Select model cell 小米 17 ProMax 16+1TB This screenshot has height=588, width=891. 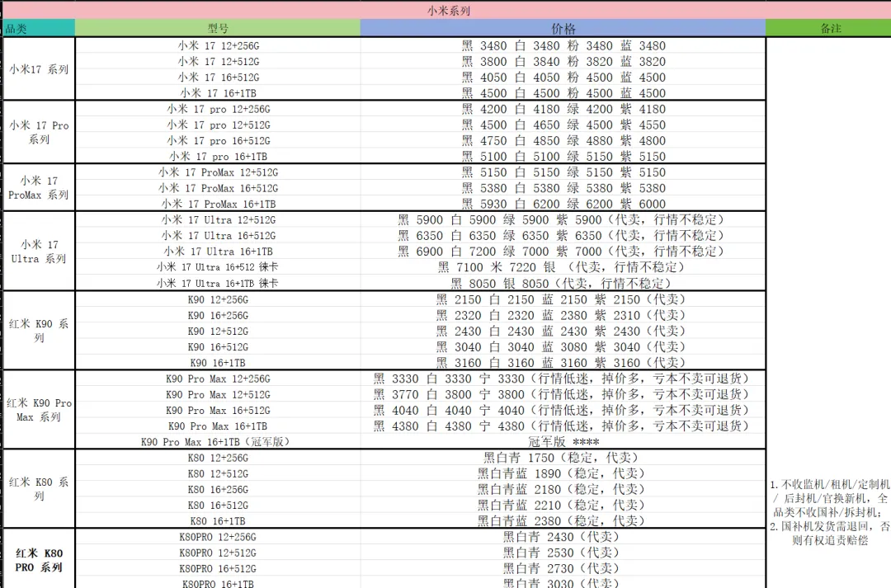[x=218, y=204]
